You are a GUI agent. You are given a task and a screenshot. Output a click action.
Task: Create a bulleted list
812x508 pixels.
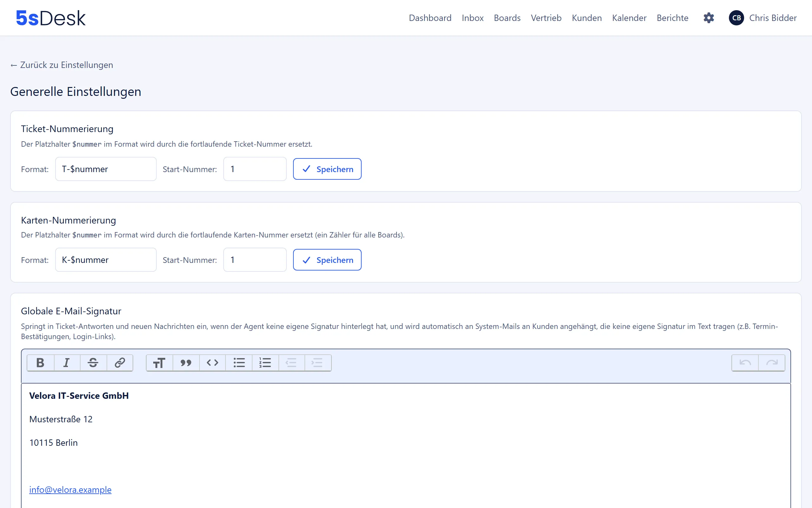239,363
